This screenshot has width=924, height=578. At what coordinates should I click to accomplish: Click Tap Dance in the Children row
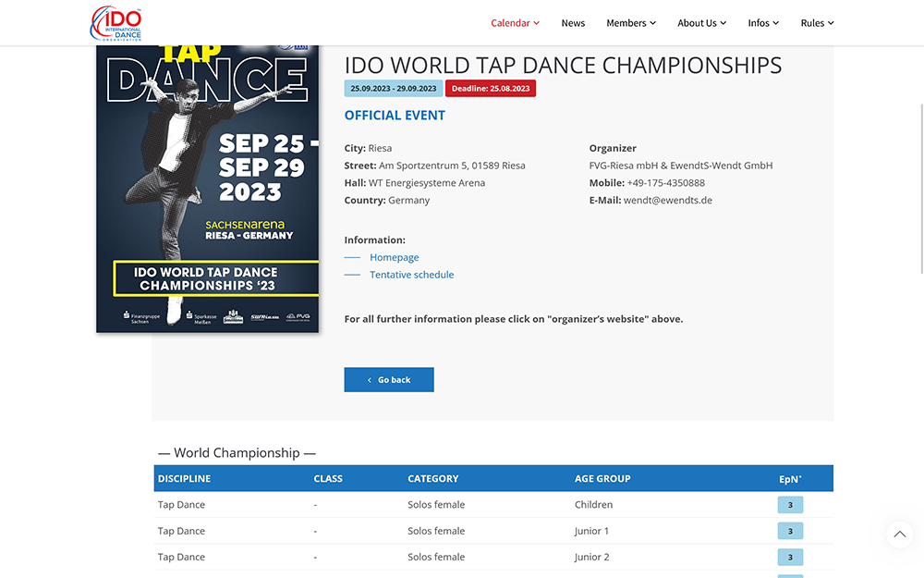click(181, 504)
